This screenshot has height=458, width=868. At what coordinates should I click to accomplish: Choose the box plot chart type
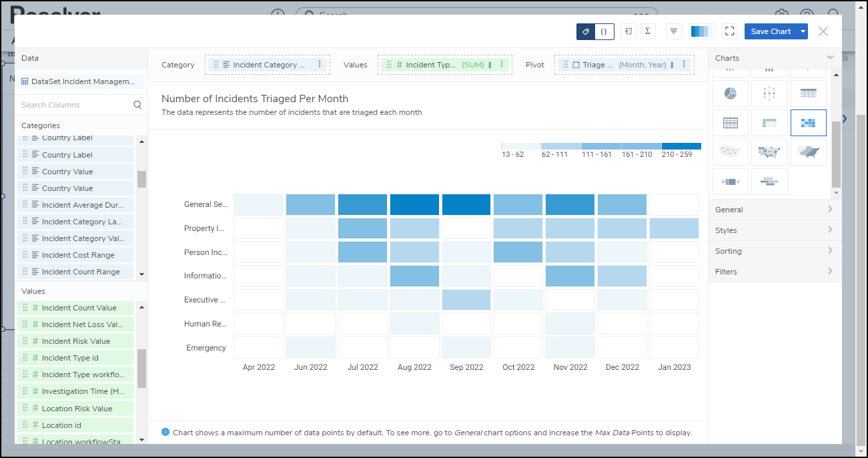(731, 182)
